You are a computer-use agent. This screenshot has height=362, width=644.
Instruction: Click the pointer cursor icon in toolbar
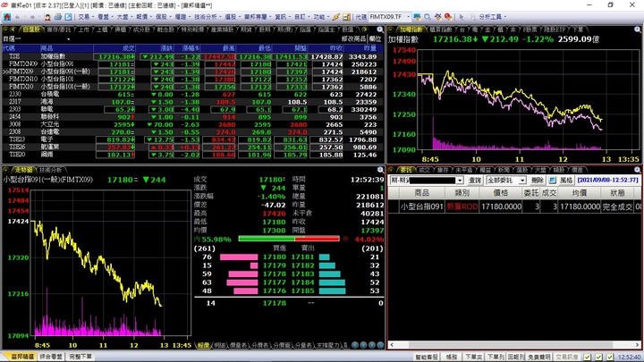click(x=462, y=17)
